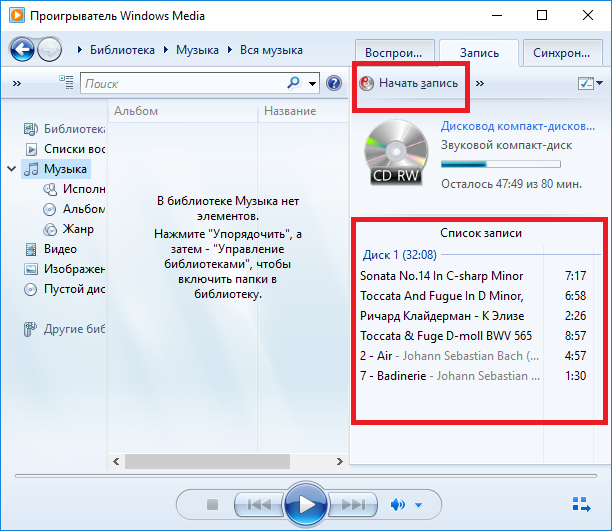Screen dimensions: 612x531
Task: Select Toccata And Fugue In D Minor track
Action: [473, 296]
